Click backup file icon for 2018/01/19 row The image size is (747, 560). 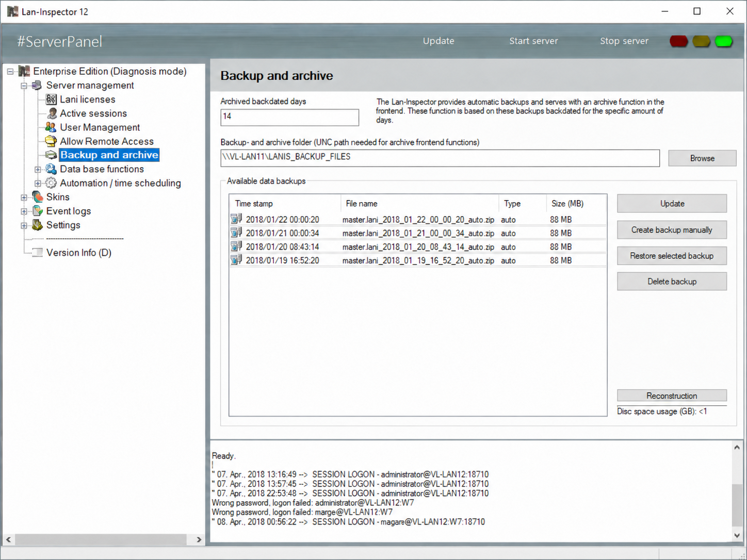[x=236, y=260]
